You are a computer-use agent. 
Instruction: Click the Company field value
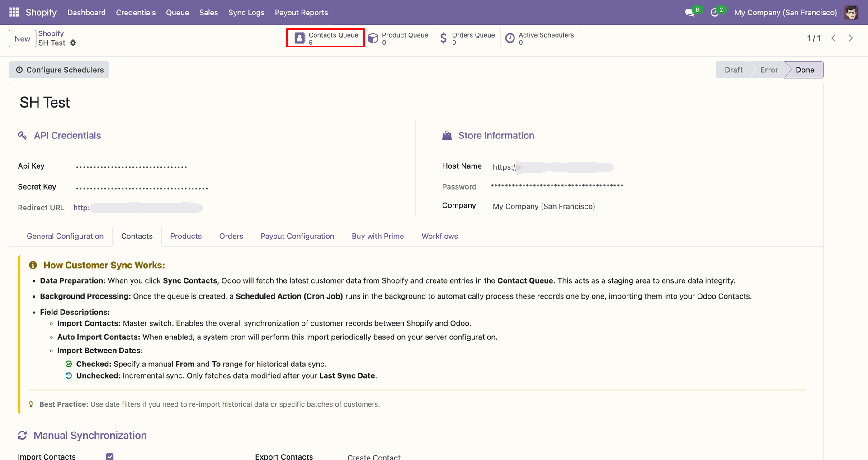point(544,206)
